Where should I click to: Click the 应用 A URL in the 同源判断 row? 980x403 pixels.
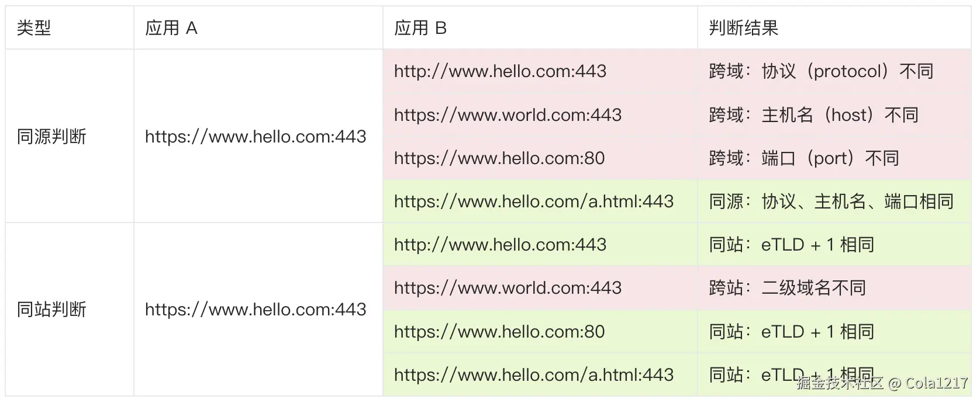256,137
